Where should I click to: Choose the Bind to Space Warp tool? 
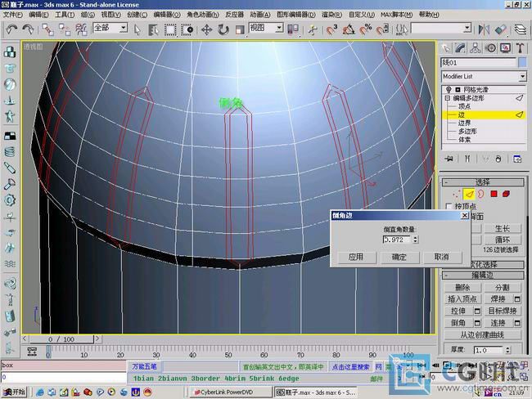(x=81, y=29)
